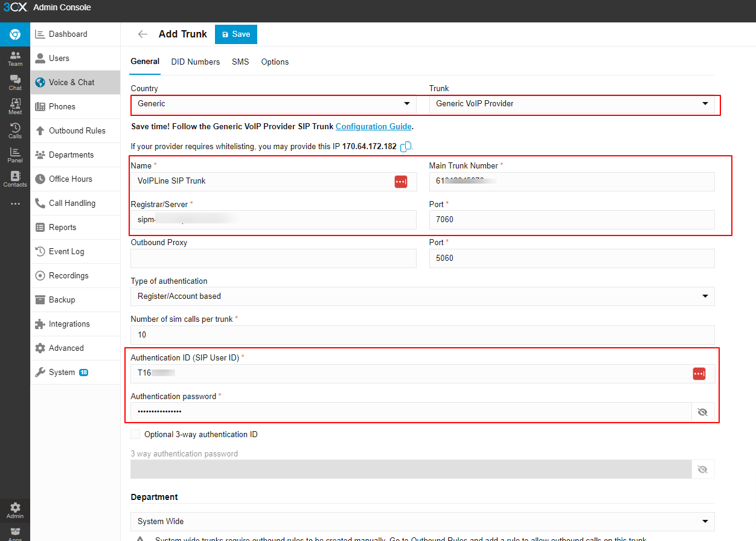
Task: Switch to the DID Numbers tab
Action: [196, 62]
